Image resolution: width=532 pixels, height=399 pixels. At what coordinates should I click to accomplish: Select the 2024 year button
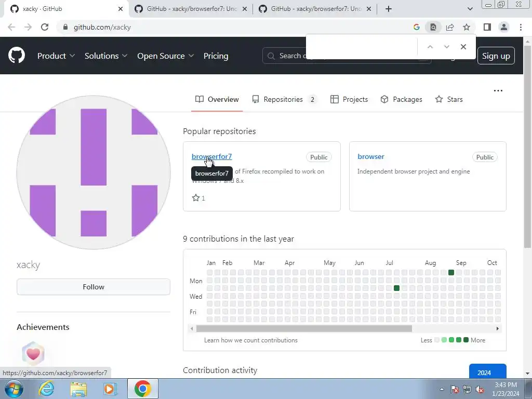coord(487,372)
